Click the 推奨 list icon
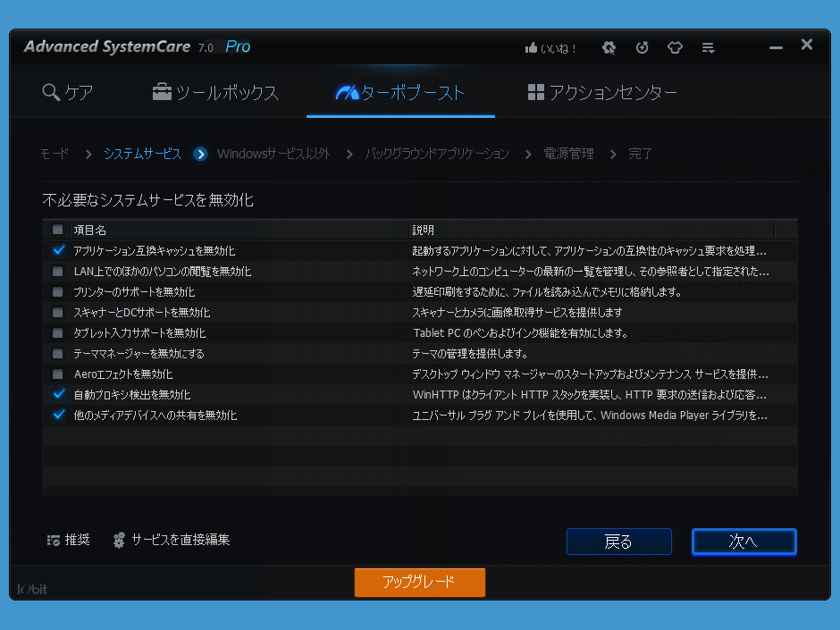 [53, 541]
